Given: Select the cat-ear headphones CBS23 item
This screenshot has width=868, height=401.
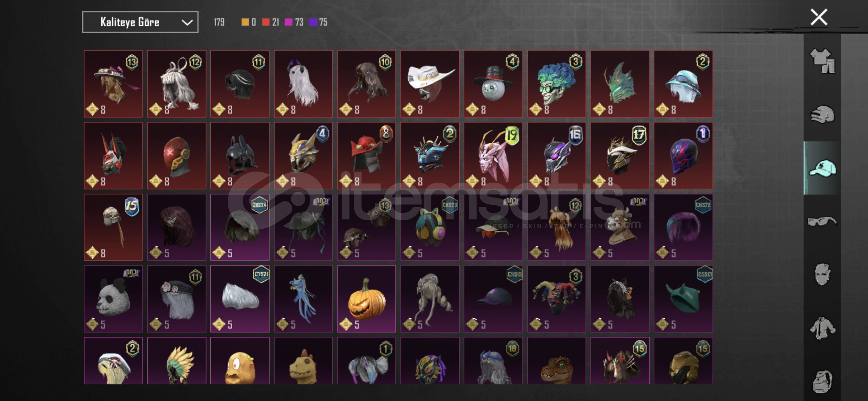Looking at the screenshot, I should pos(430,227).
